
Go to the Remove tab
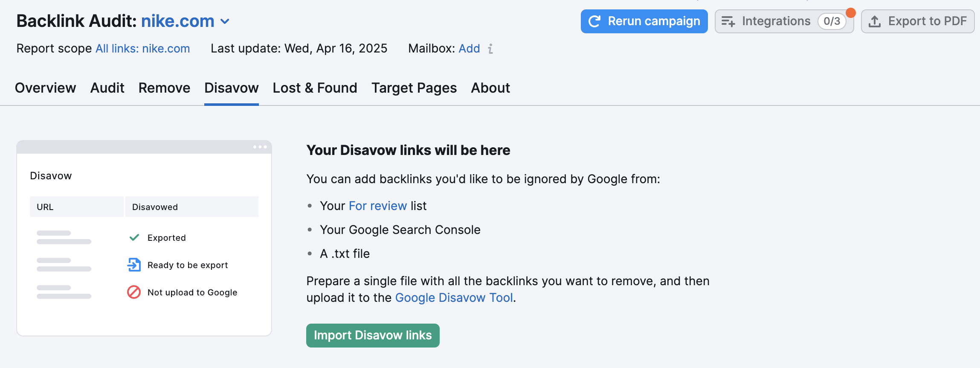coord(164,88)
